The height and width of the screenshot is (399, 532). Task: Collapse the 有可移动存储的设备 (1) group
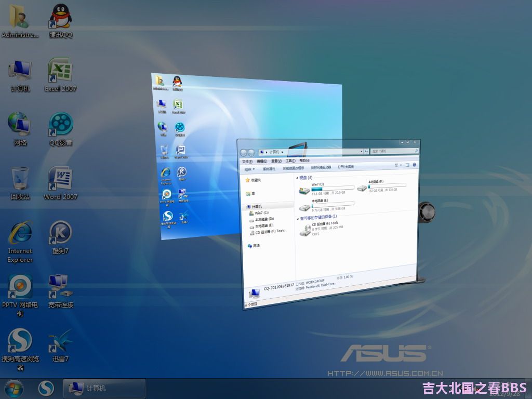coord(298,219)
